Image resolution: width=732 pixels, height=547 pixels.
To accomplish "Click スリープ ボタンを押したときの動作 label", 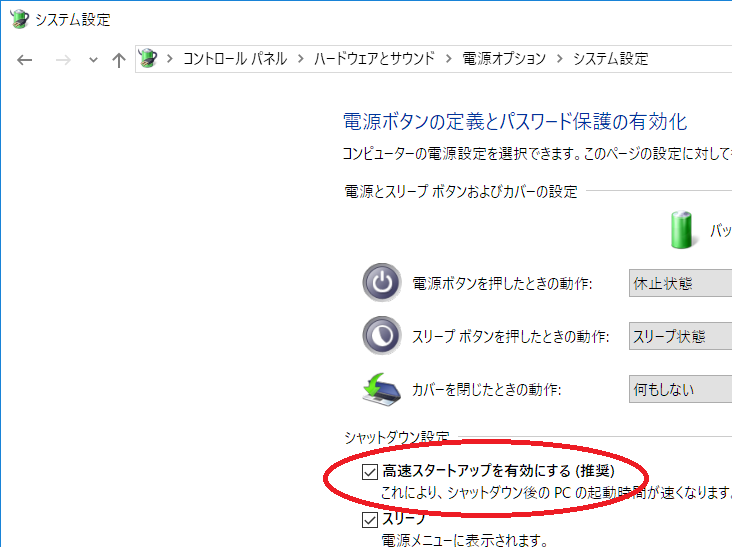I will tap(510, 337).
